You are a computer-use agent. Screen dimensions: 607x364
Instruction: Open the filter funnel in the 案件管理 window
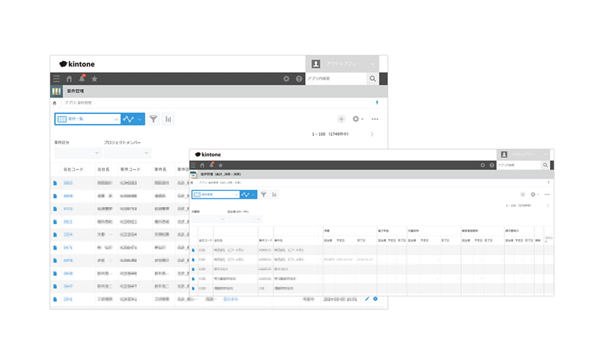[x=154, y=119]
